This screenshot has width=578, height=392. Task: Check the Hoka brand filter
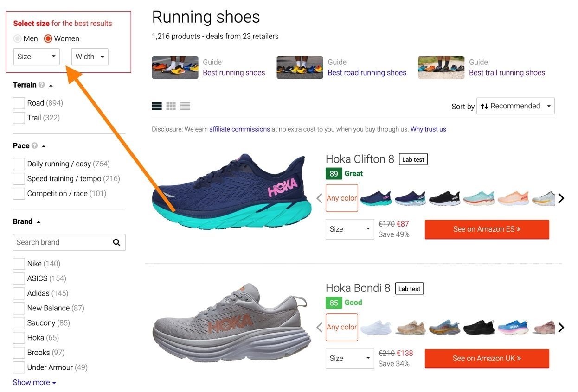(19, 337)
